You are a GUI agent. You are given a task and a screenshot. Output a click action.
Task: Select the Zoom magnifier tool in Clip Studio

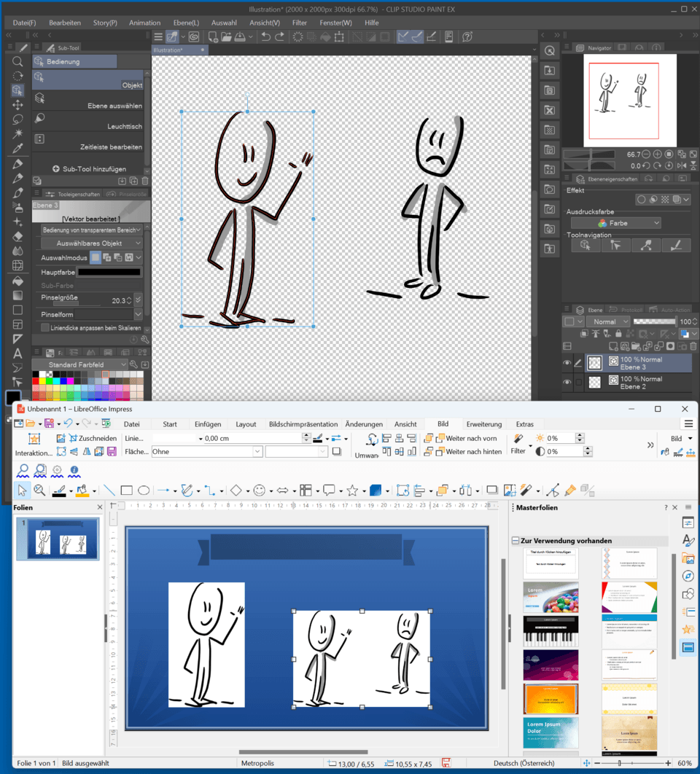(17, 62)
